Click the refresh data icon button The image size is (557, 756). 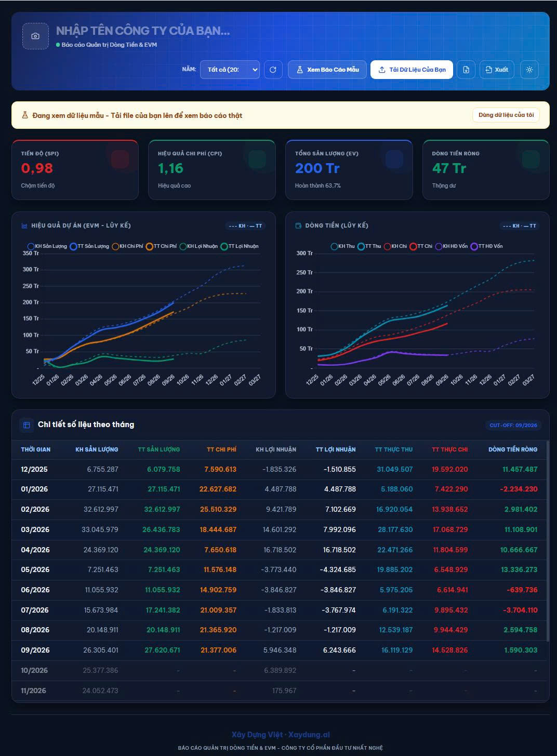(x=273, y=70)
